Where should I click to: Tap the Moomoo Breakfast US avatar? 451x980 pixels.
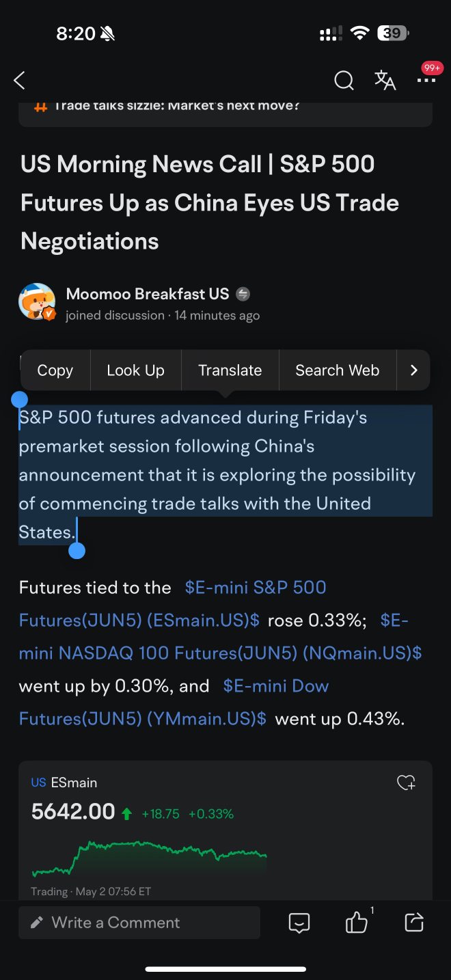37,301
